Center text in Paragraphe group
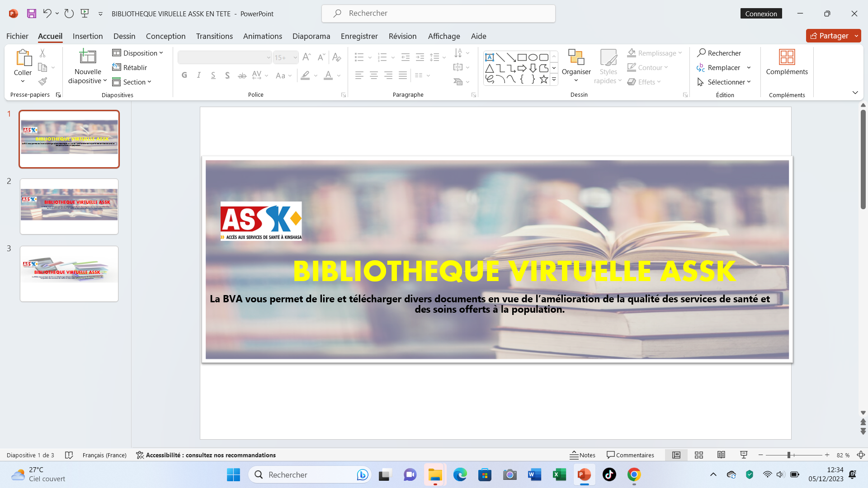This screenshot has width=868, height=488. [374, 75]
